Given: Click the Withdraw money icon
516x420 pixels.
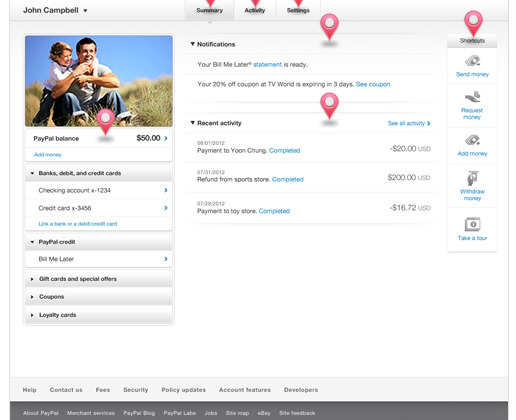Looking at the screenshot, I should coord(472,178).
